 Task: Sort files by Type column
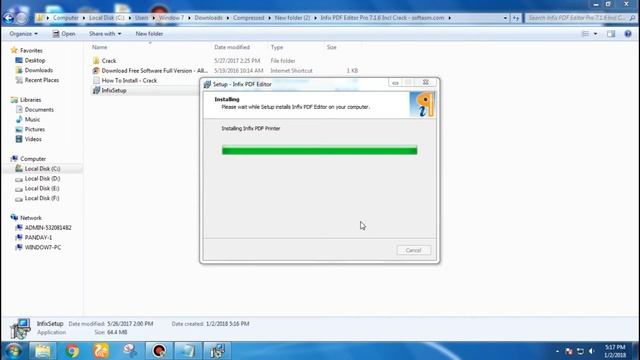pos(277,47)
